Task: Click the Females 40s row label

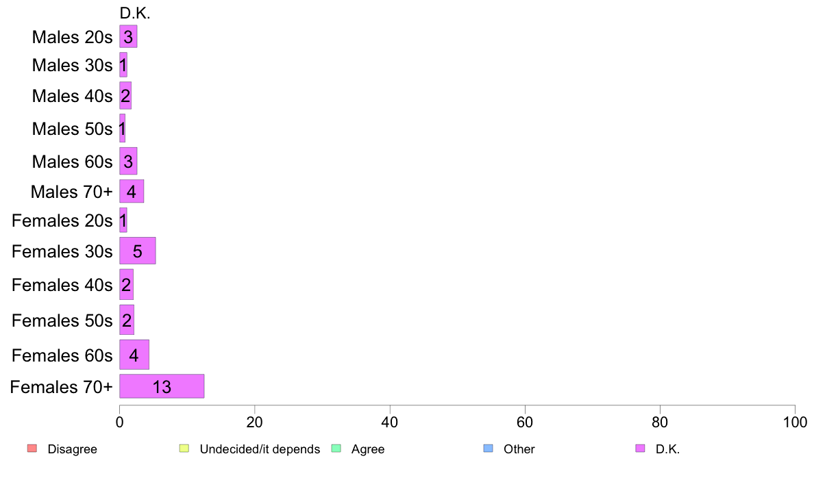Action: [62, 285]
